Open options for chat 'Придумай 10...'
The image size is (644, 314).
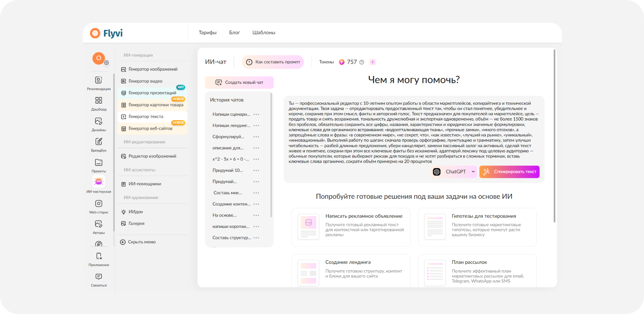point(256,171)
